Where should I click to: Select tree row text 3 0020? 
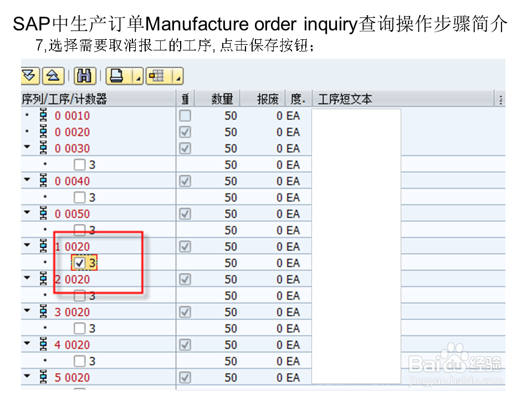tap(72, 312)
